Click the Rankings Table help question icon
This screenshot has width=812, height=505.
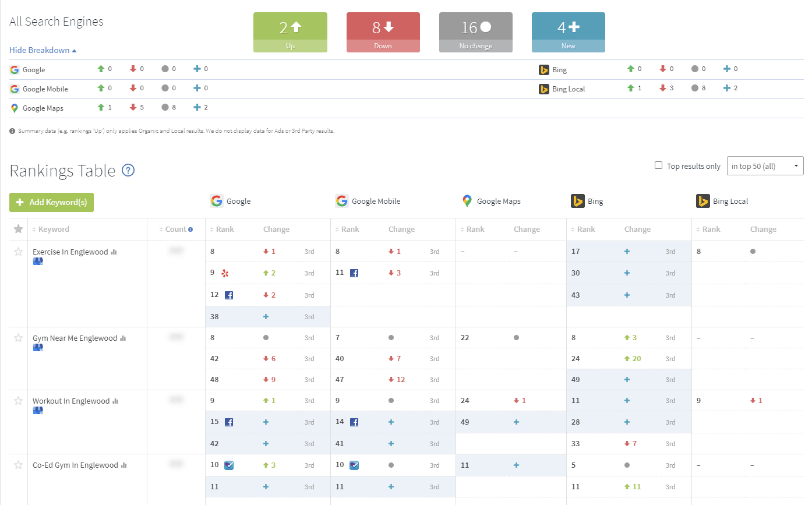pos(128,171)
